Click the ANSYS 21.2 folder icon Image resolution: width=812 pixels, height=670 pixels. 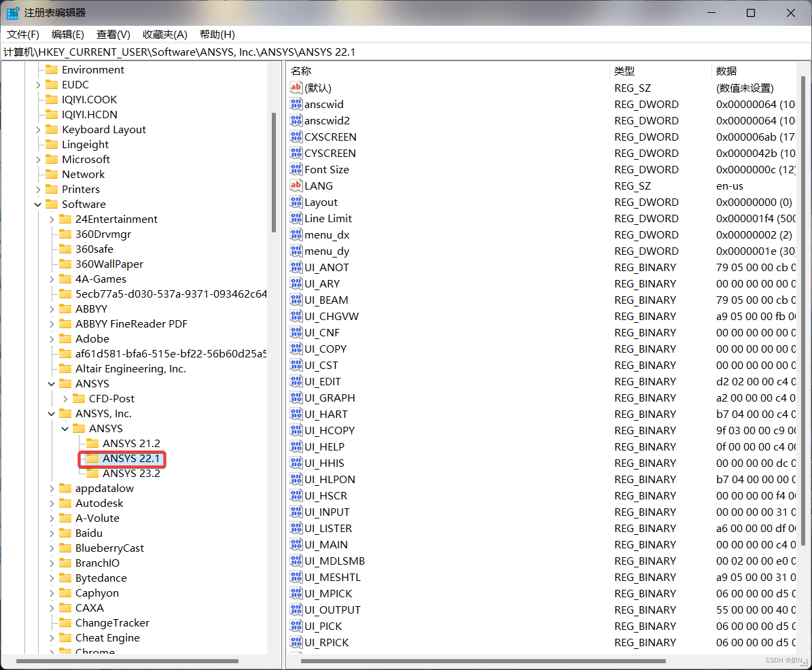point(92,443)
